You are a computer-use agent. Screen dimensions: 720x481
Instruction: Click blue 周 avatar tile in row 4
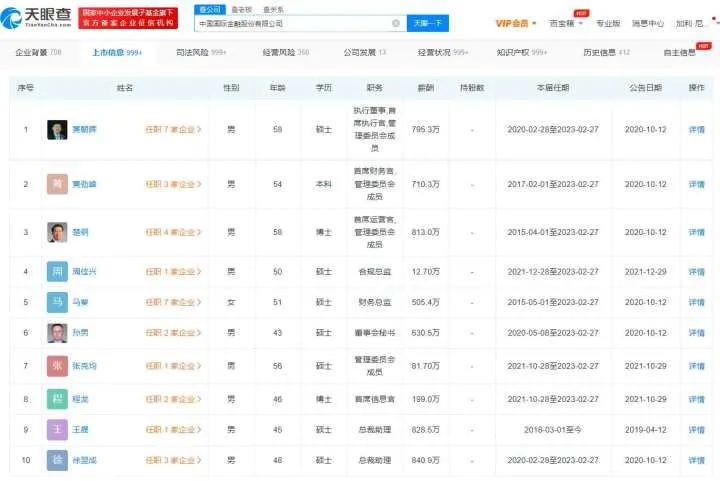pyautogui.click(x=57, y=272)
